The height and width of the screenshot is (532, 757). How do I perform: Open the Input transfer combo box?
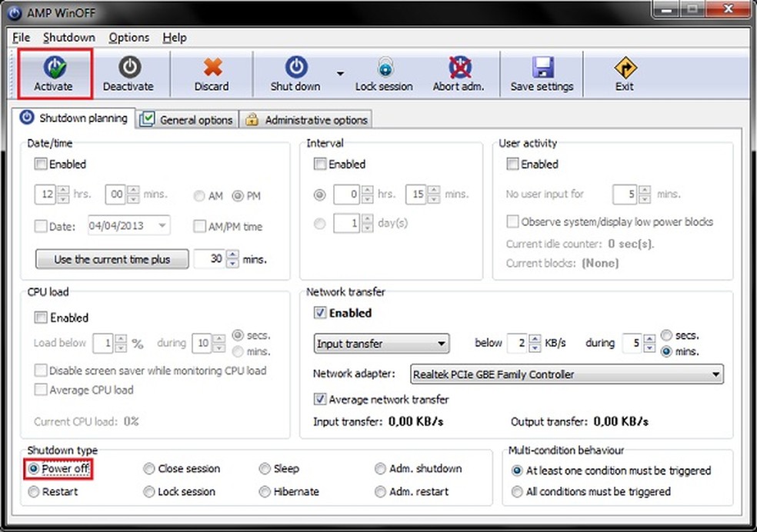(x=382, y=344)
